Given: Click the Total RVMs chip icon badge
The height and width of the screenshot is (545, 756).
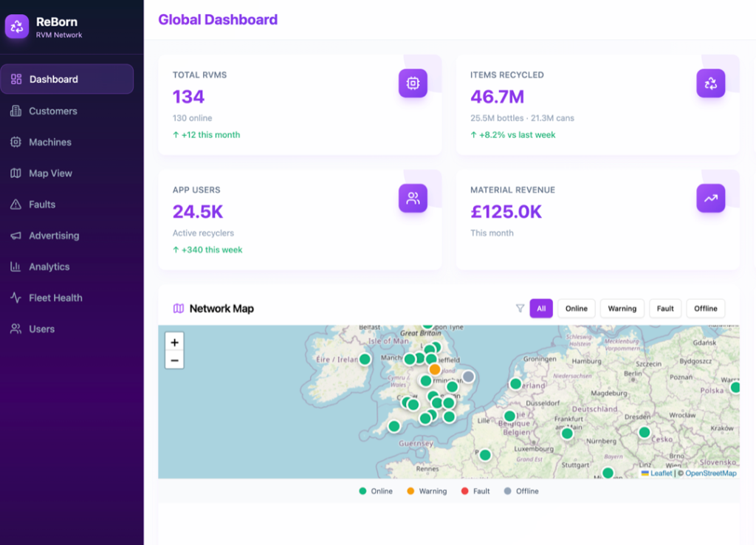Looking at the screenshot, I should pos(413,83).
